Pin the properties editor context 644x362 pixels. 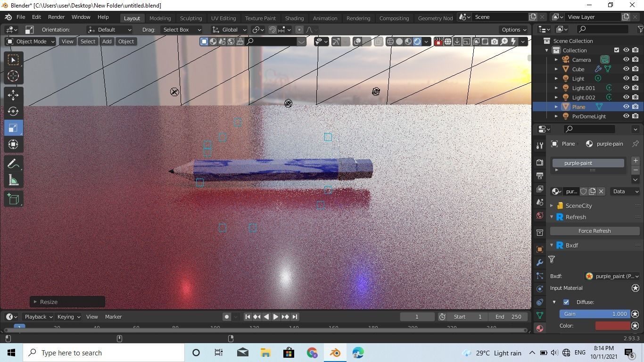coord(636,144)
